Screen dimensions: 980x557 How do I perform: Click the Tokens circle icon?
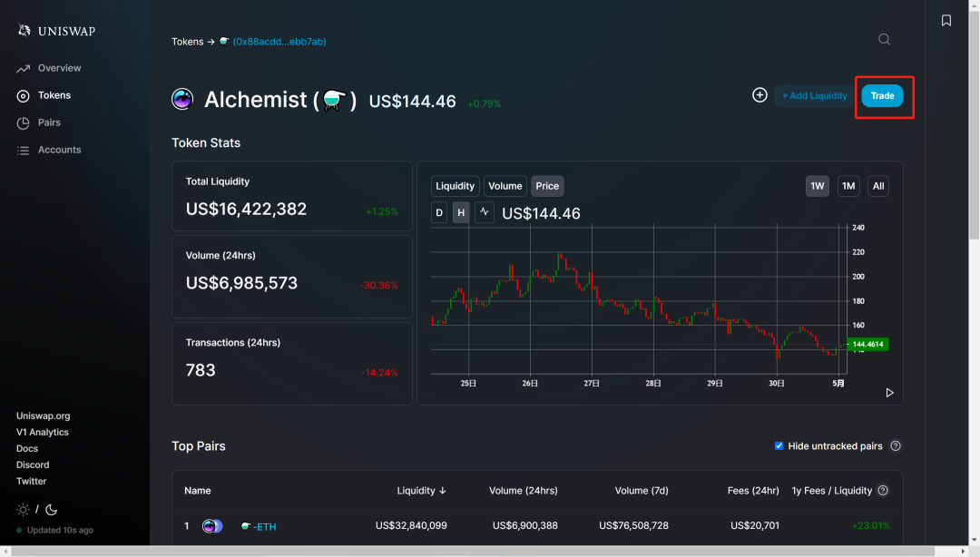point(23,95)
